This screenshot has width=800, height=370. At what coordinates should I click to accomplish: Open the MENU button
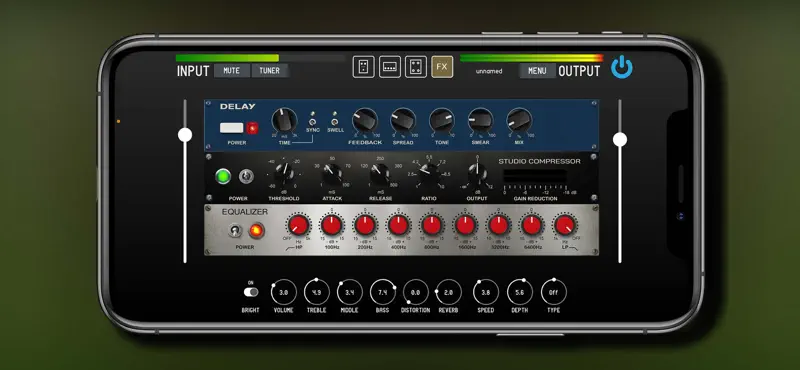pos(537,71)
